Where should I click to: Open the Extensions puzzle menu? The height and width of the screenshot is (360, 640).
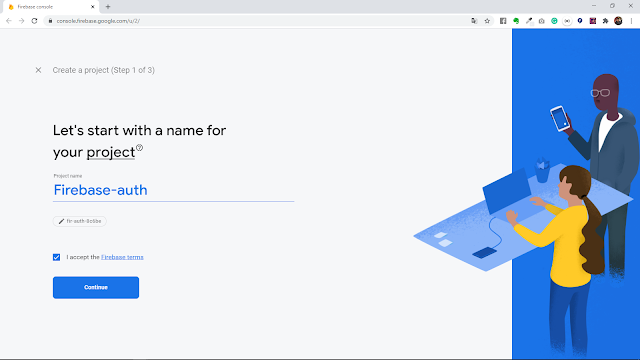point(606,21)
